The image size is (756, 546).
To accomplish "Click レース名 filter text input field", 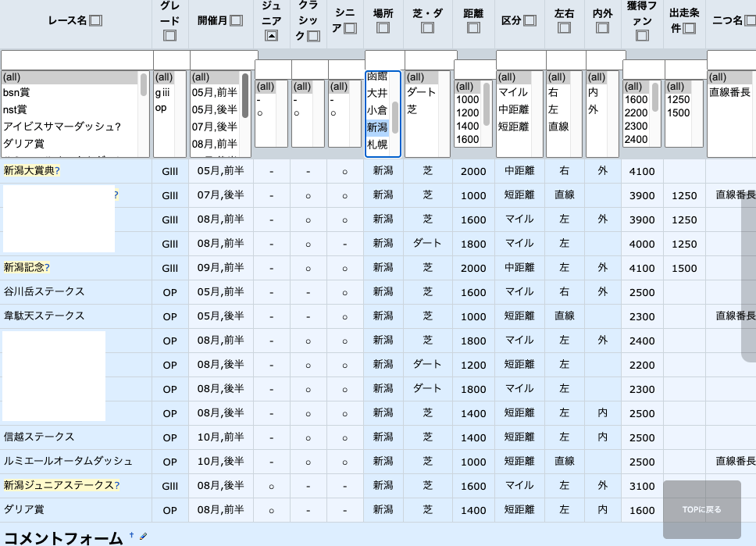I will pyautogui.click(x=77, y=60).
